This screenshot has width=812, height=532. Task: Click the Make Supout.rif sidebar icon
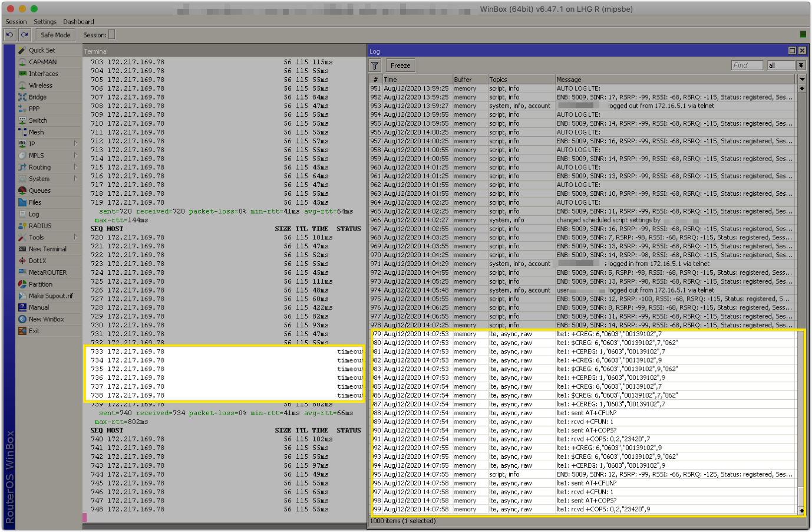pos(22,296)
